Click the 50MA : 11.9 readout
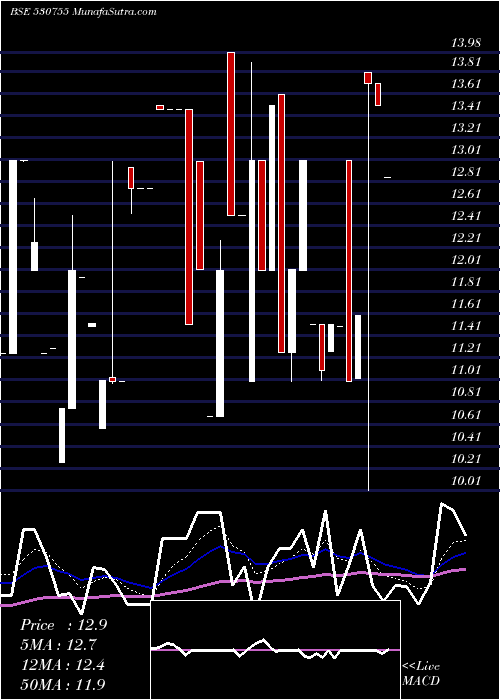The image size is (500, 700). (63, 684)
